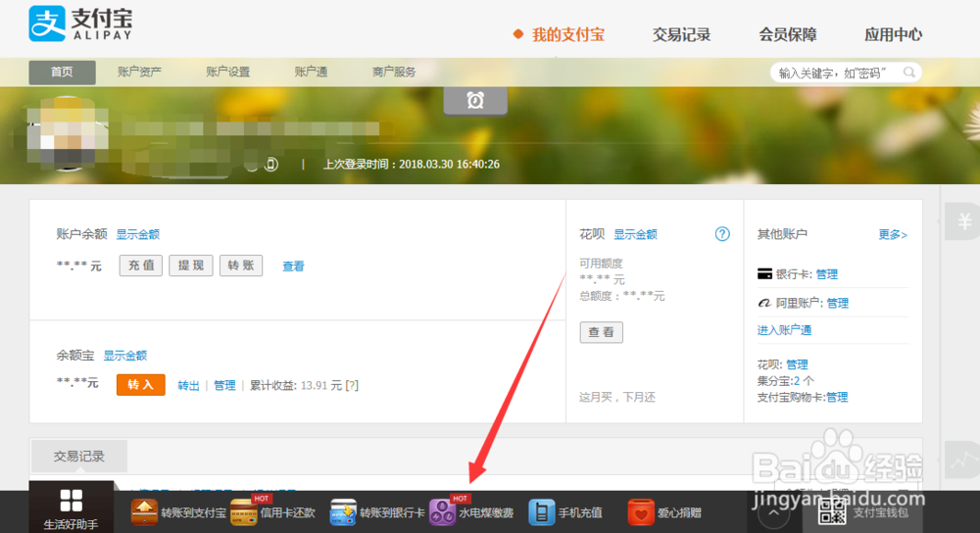980x533 pixels.
Task: Open 会员保障 in top navigation
Action: (788, 35)
